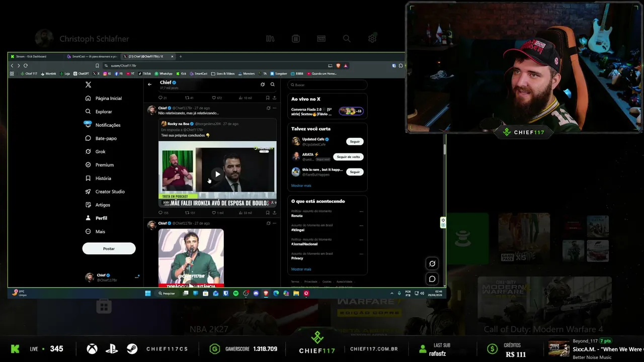Show hidden system tray icons
This screenshot has height=362, width=644.
point(392,293)
